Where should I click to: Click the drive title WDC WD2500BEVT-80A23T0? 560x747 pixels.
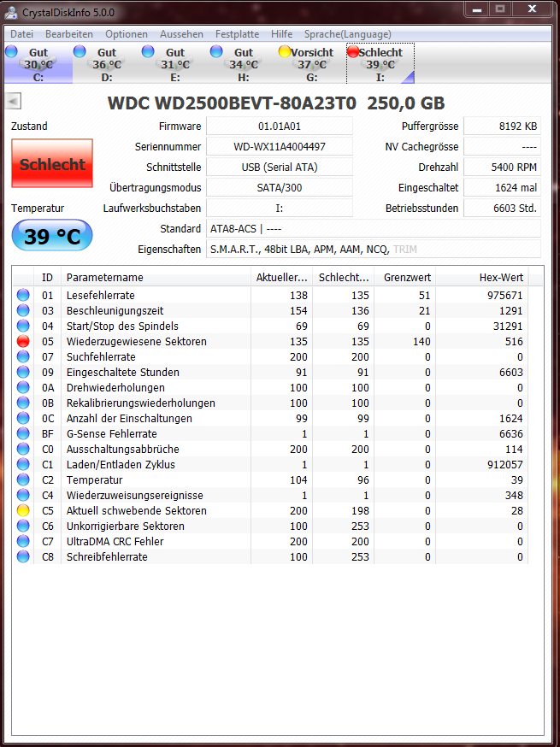pos(276,103)
